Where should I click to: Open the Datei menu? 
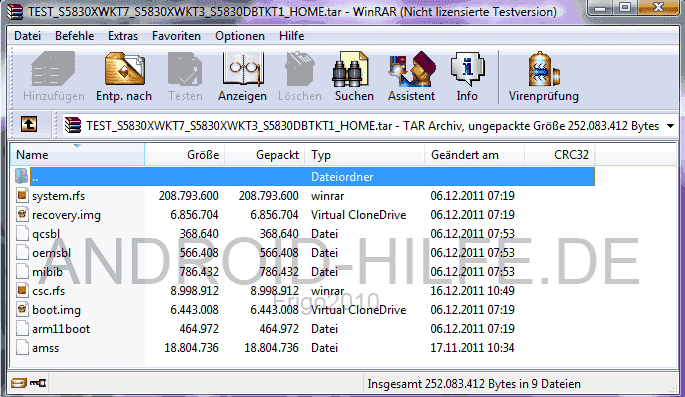pos(28,36)
